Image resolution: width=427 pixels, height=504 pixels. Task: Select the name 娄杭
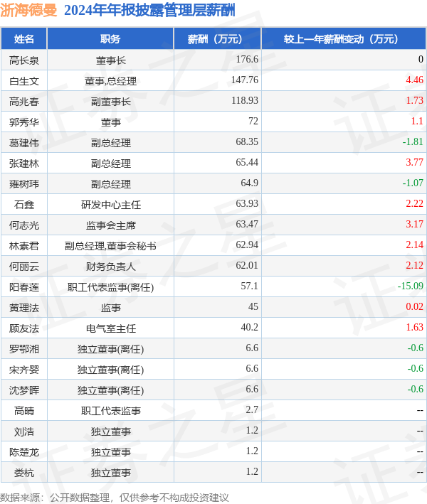[x=24, y=472]
